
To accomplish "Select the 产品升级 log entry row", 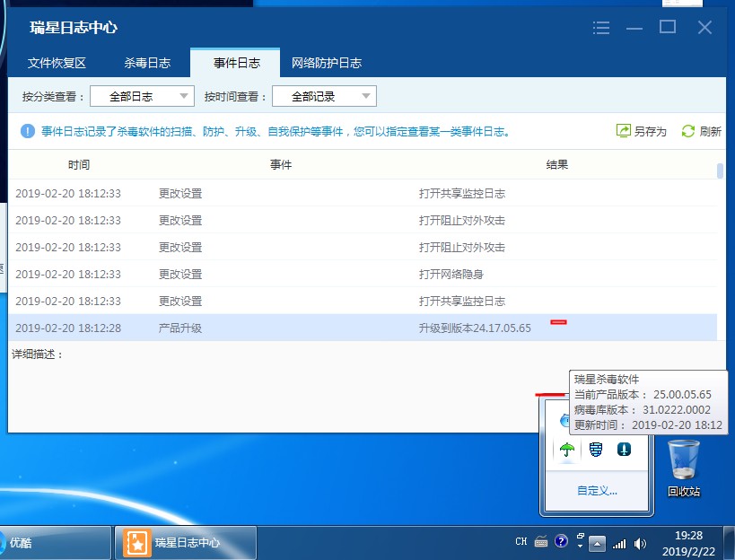I will [359, 328].
